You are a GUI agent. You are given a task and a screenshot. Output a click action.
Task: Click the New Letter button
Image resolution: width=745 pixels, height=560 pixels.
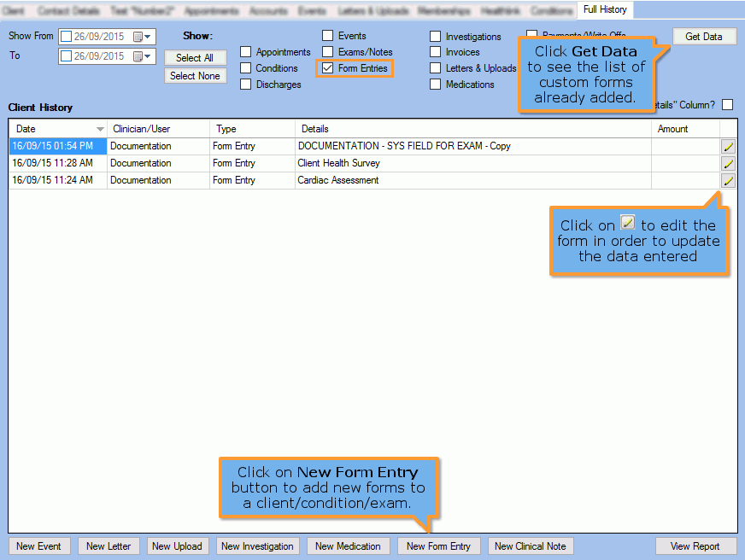(x=109, y=546)
